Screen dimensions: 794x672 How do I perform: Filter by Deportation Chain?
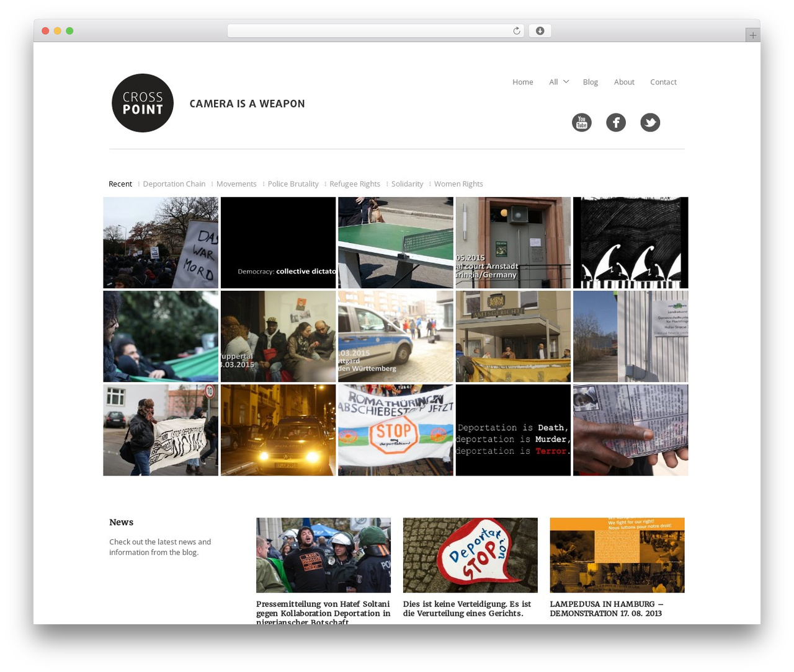[x=174, y=184]
